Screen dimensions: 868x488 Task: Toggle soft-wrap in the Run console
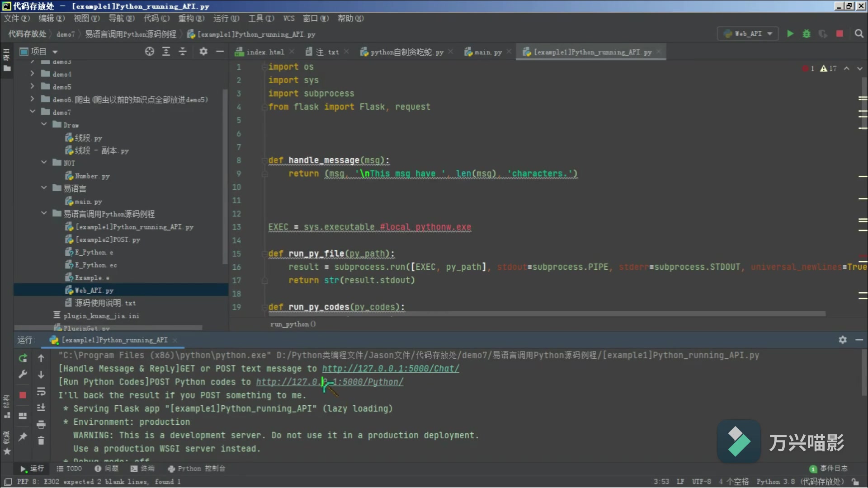(x=41, y=391)
